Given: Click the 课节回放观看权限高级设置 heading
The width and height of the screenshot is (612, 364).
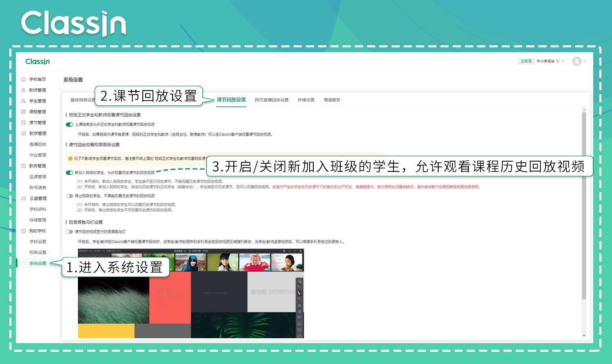Looking at the screenshot, I should pyautogui.click(x=94, y=145).
